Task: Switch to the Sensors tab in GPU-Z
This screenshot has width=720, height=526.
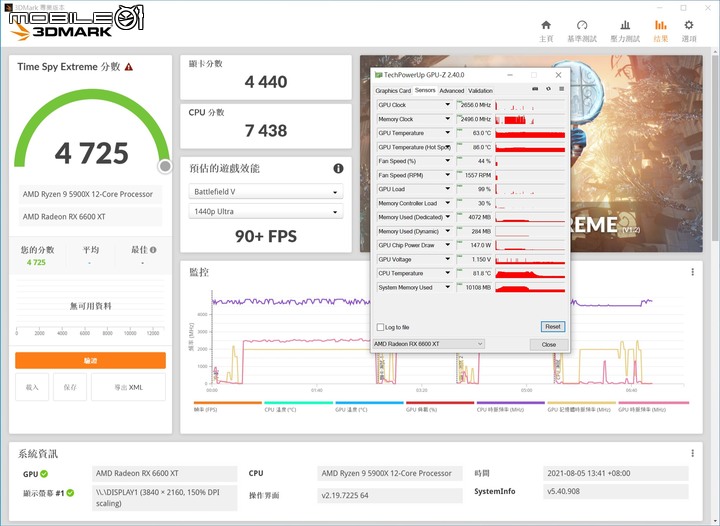Action: 425,90
